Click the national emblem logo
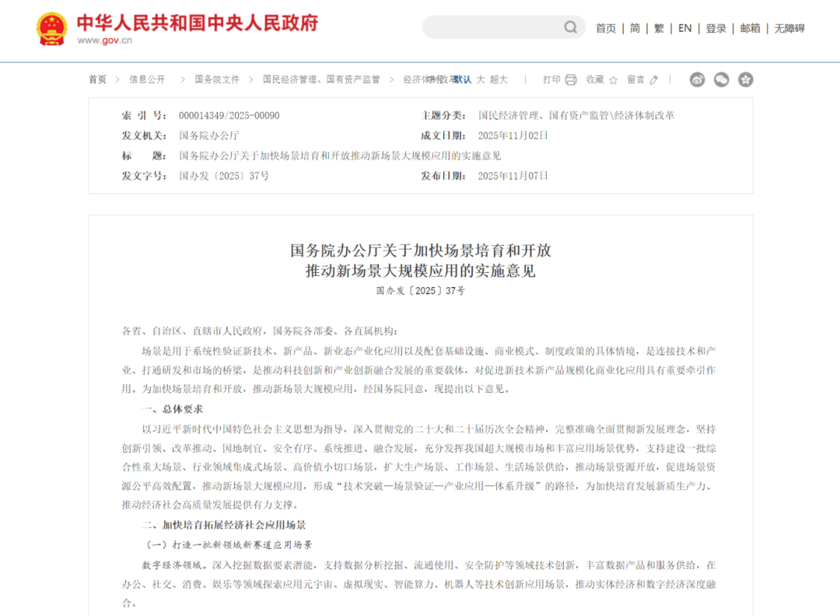Image resolution: width=840 pixels, height=616 pixels. [52, 29]
